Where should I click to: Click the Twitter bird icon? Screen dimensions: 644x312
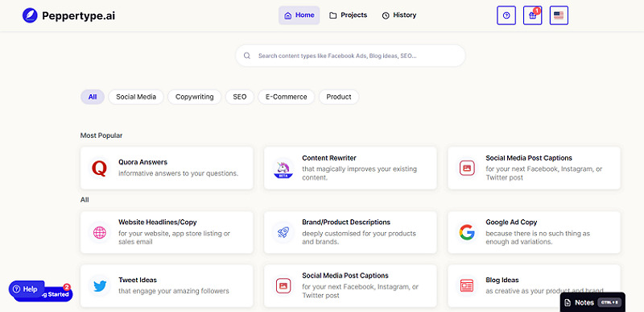(99, 285)
